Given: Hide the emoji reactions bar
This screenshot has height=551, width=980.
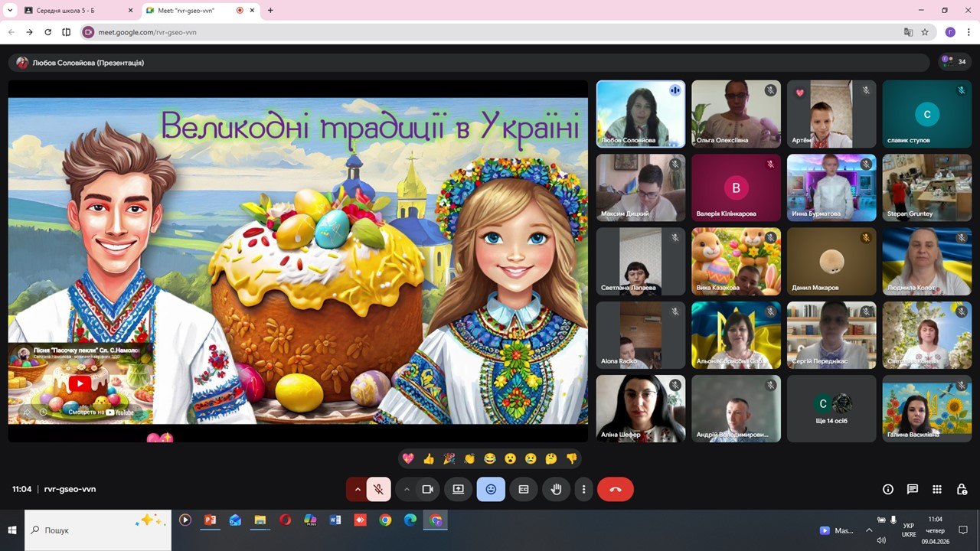Looking at the screenshot, I should pos(491,489).
